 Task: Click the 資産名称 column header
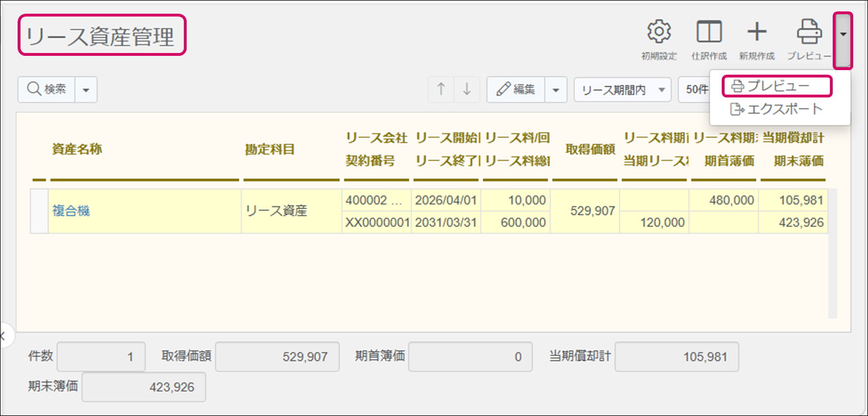[x=77, y=149]
